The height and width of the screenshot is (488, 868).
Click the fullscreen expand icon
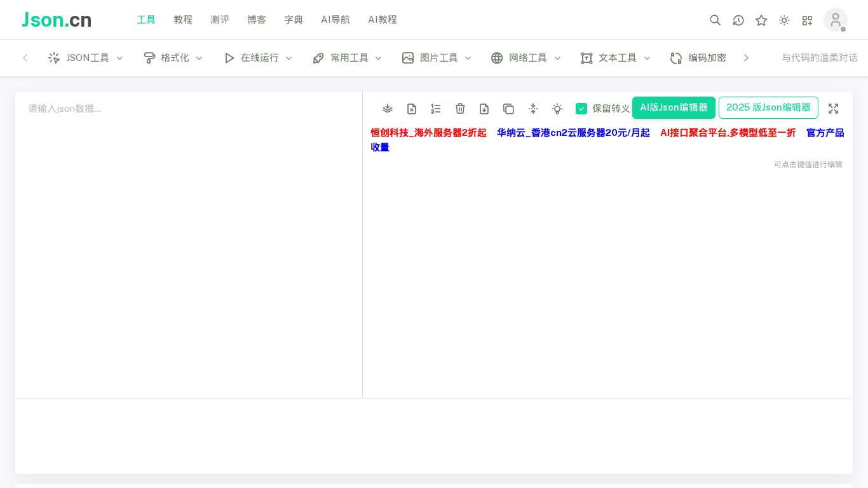(x=833, y=109)
